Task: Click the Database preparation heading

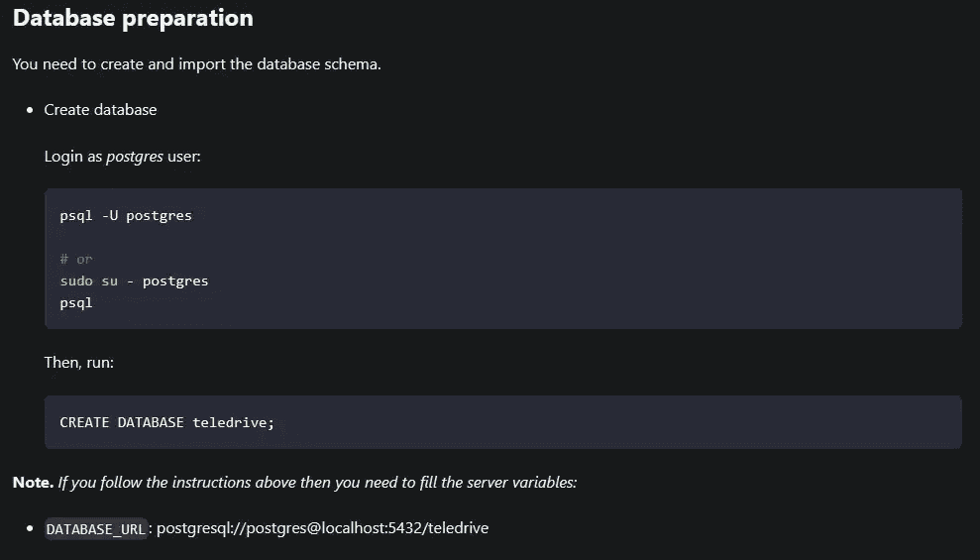Action: click(133, 18)
